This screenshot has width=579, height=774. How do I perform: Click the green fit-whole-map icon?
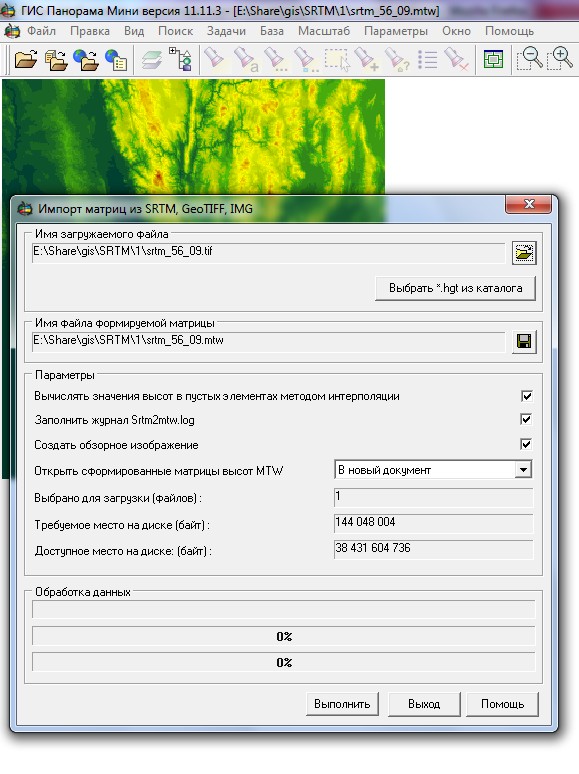[493, 60]
